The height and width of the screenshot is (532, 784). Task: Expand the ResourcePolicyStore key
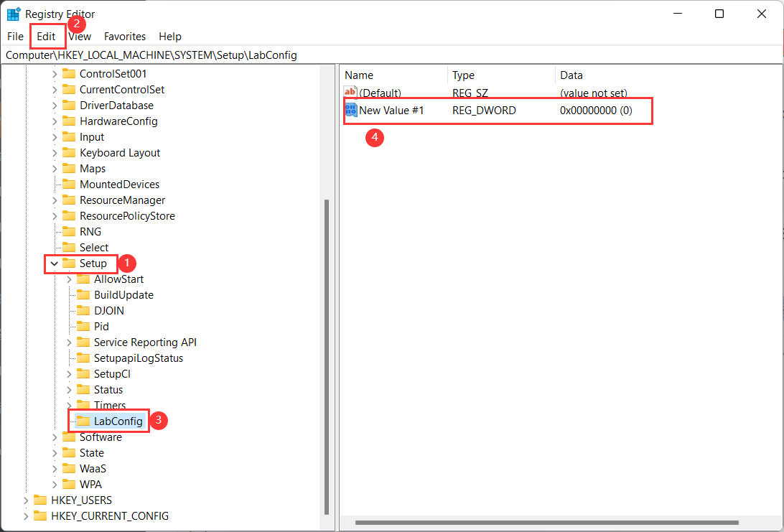coord(55,216)
